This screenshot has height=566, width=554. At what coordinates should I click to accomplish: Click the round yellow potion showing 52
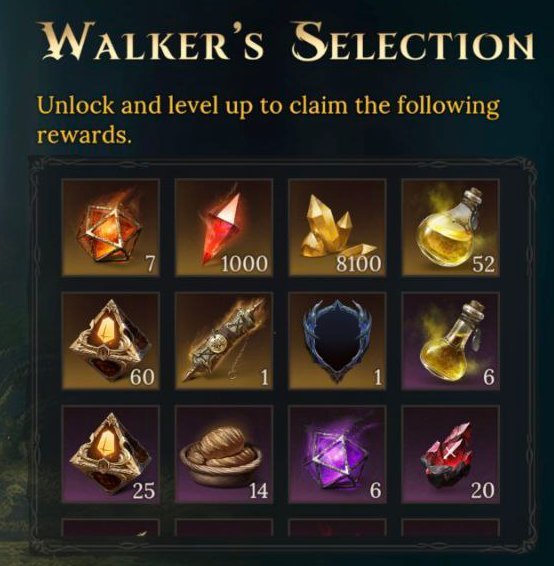click(450, 227)
